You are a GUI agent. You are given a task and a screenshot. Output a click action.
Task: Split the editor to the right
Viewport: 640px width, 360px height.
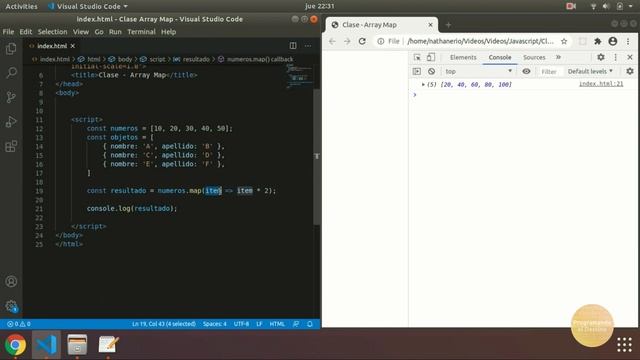293,46
